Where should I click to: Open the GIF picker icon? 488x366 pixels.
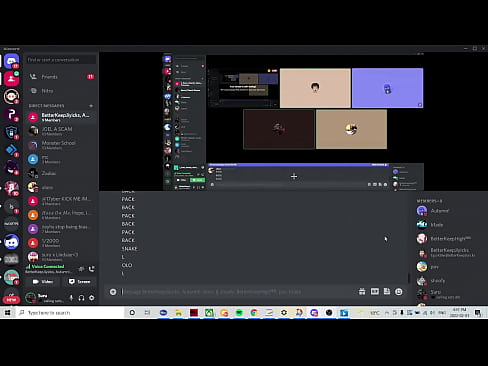375,292
